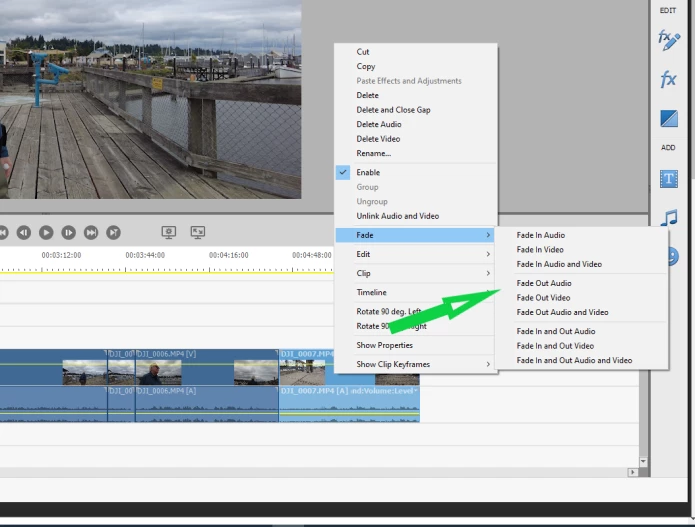Choose Unlink Audio and Video
695x527 pixels.
(x=398, y=216)
